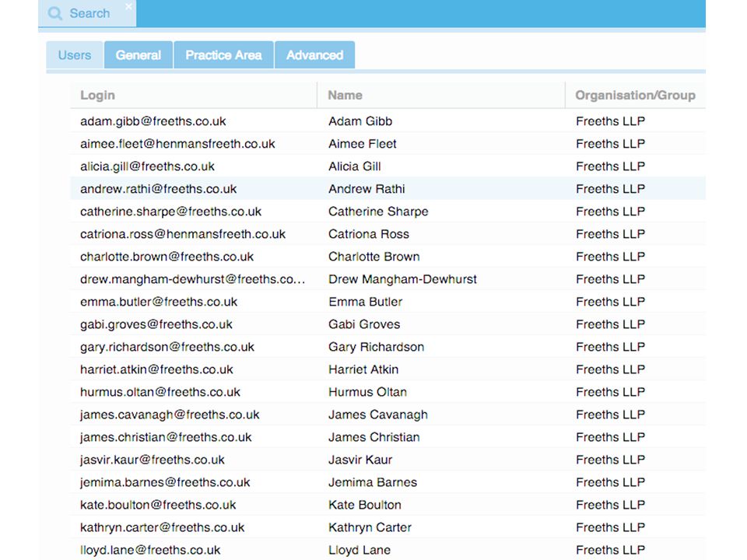Viewport: 747px width, 560px height.
Task: Click the name Andrew Rathi
Action: point(366,189)
